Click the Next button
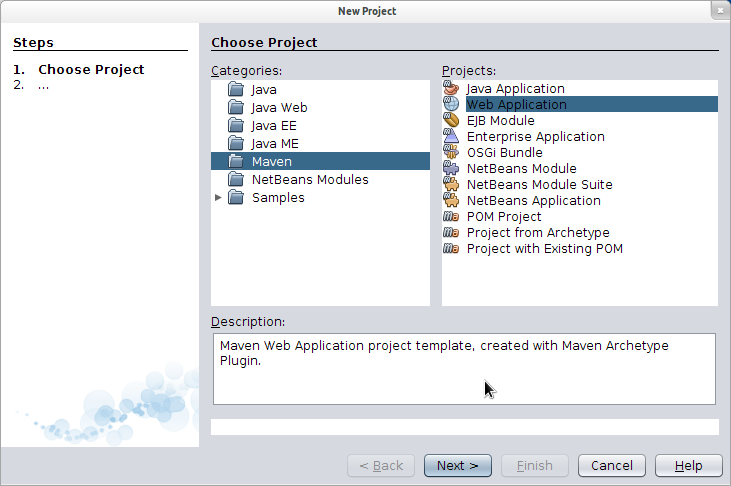This screenshot has height=486, width=731. coord(458,465)
